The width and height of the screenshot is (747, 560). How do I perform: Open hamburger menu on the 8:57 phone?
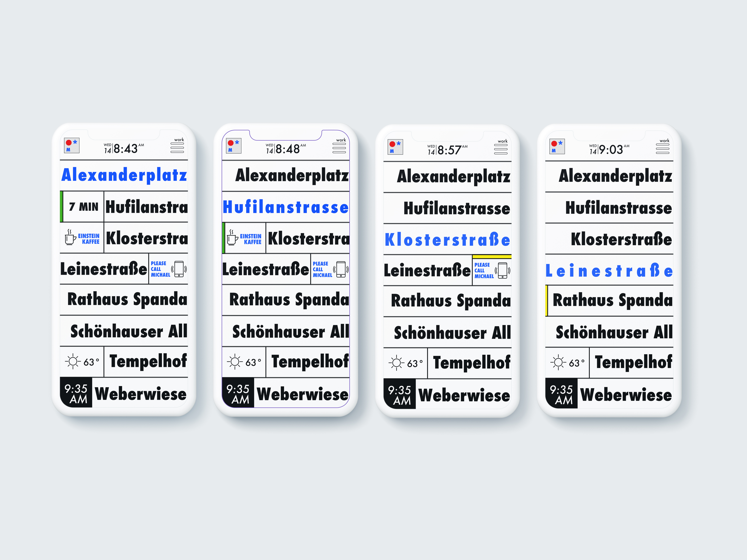(x=501, y=149)
